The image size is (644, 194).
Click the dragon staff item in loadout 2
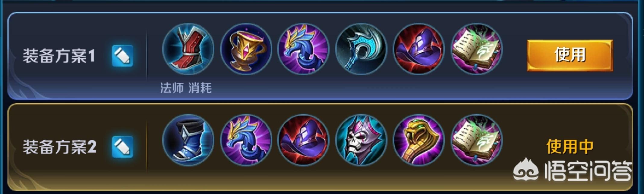point(246,140)
